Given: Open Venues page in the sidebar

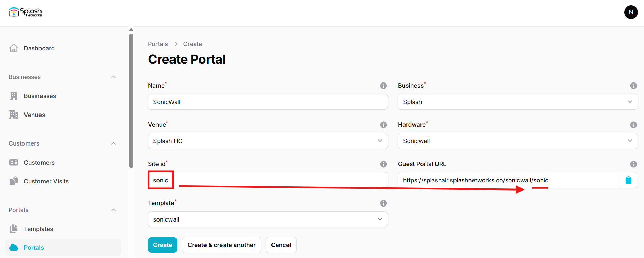Looking at the screenshot, I should (x=63, y=115).
